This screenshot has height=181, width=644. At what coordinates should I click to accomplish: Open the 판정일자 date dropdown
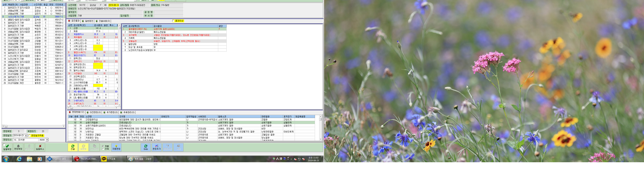(x=26, y=136)
